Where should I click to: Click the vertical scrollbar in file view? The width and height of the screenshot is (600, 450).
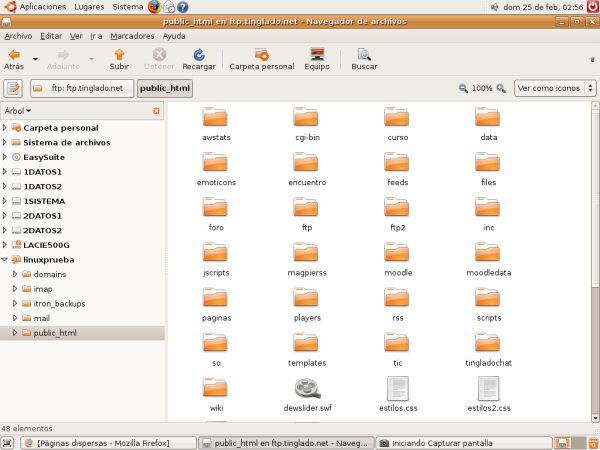595,261
